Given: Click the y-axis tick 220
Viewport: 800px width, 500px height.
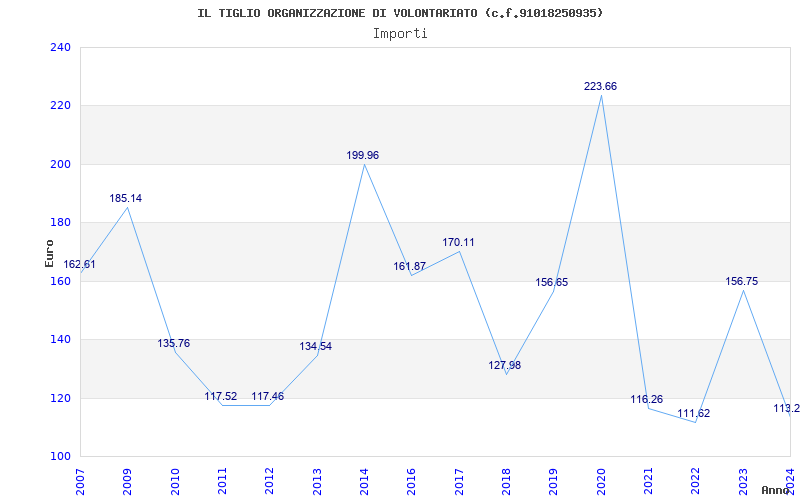Looking at the screenshot, I should (60, 106).
